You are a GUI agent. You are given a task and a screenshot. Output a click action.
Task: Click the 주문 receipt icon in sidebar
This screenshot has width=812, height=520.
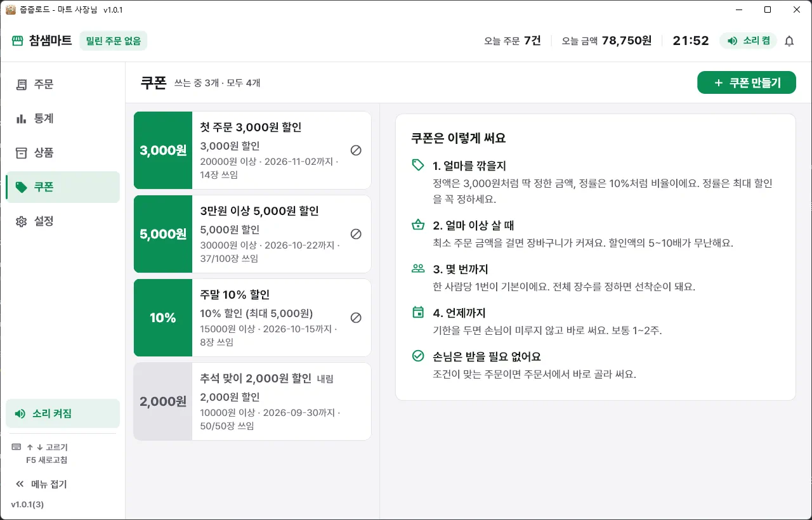click(x=22, y=84)
